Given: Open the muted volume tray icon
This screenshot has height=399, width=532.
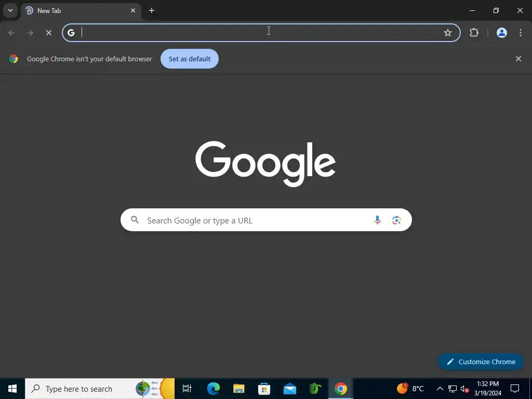Looking at the screenshot, I should pos(464,389).
